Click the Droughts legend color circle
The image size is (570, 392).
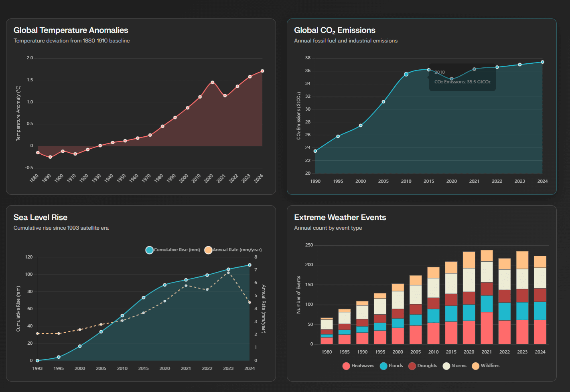(x=412, y=366)
